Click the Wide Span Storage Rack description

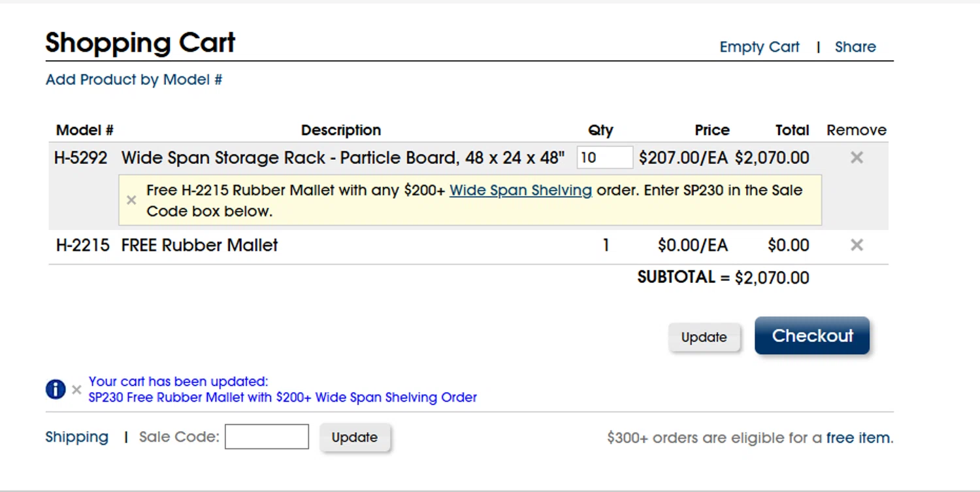tap(343, 157)
